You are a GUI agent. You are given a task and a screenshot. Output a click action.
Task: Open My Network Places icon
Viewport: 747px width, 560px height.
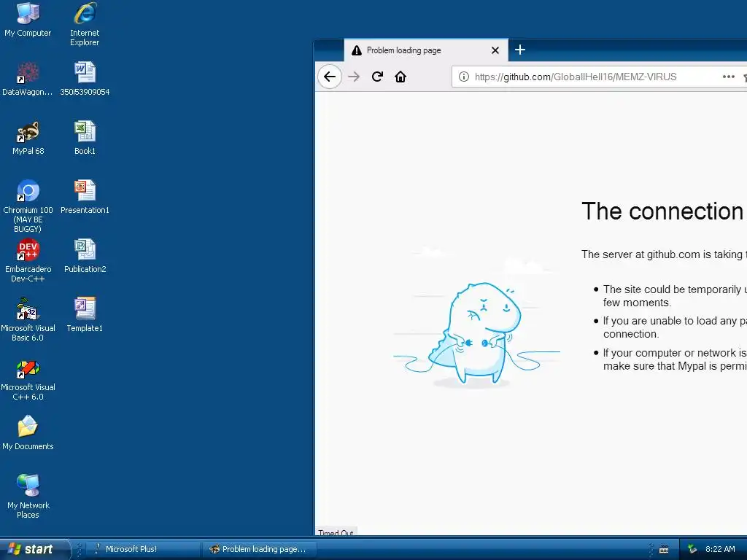28,496
